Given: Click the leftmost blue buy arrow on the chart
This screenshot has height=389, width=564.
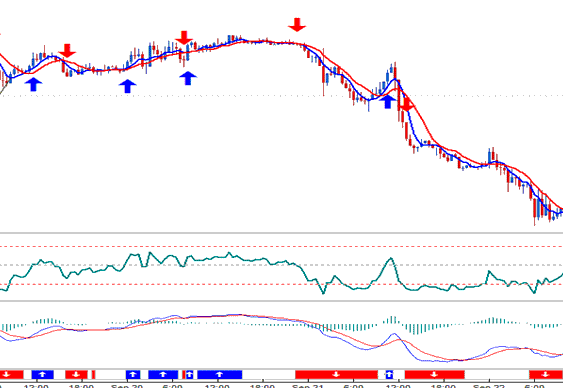Looking at the screenshot, I should [33, 84].
